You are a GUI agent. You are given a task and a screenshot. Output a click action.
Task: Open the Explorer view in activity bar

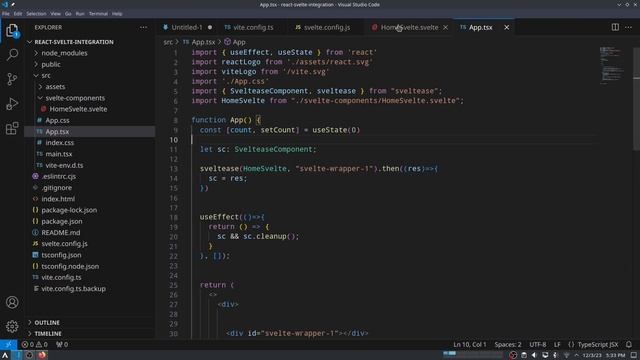(12, 31)
